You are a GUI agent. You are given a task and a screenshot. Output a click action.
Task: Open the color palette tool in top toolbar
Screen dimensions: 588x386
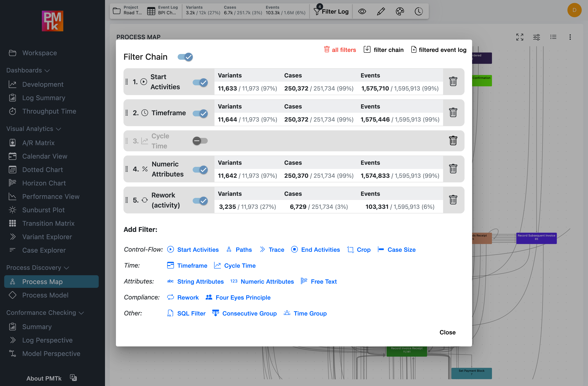tap(400, 11)
